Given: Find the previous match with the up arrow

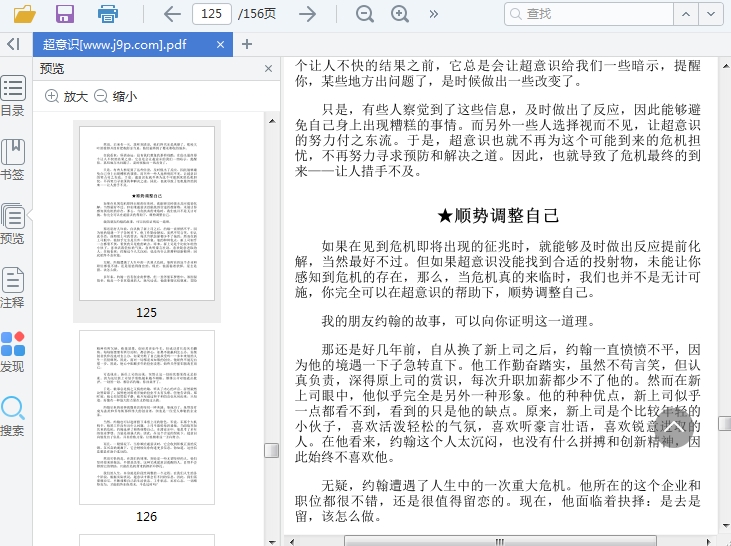Looking at the screenshot, I should pos(686,14).
